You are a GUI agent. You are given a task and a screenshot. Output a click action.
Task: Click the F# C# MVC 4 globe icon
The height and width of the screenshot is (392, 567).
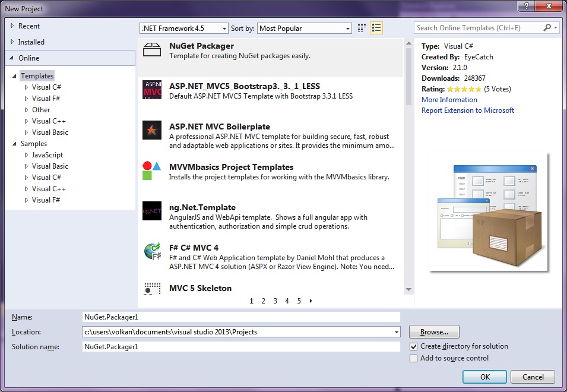pos(152,251)
